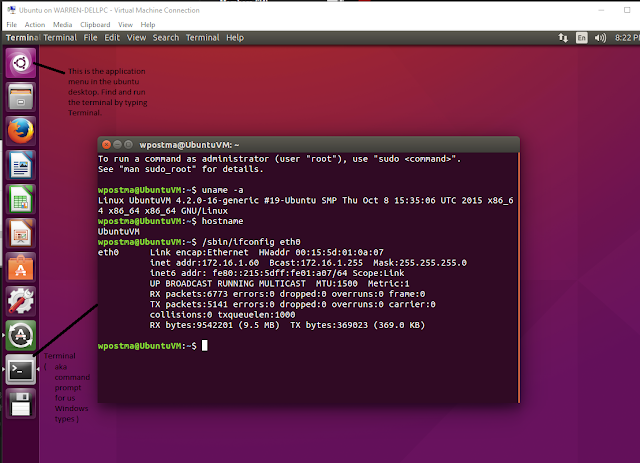Screen dimensions: 640x463
Task: Maximize the Virtual Machine Connection window
Action: [x=627, y=10]
